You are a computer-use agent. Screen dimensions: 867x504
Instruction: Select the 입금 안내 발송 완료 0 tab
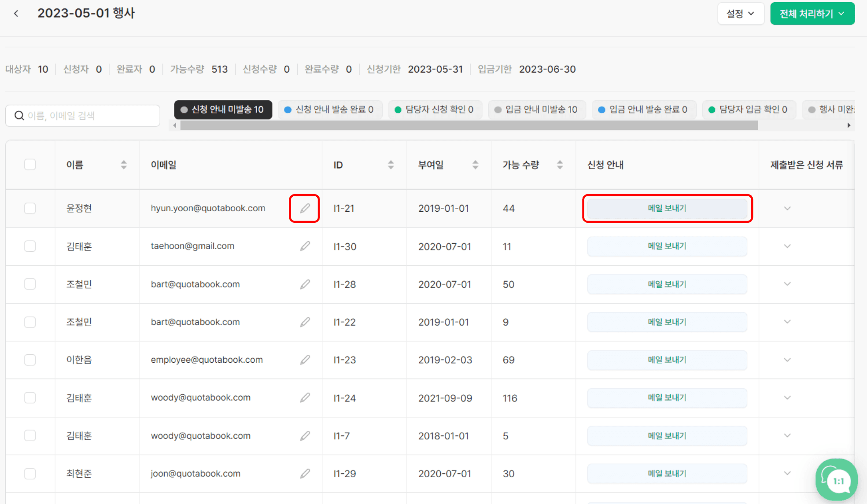tap(644, 110)
